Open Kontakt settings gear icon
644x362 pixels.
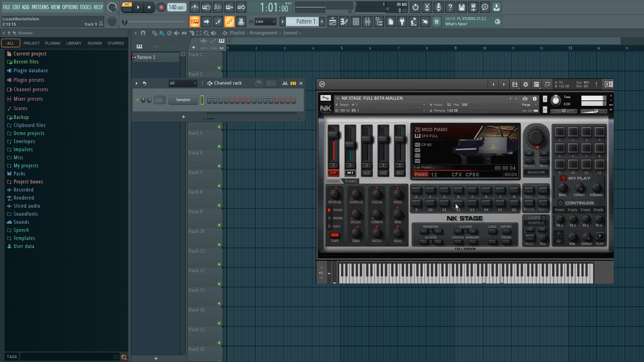[526, 84]
